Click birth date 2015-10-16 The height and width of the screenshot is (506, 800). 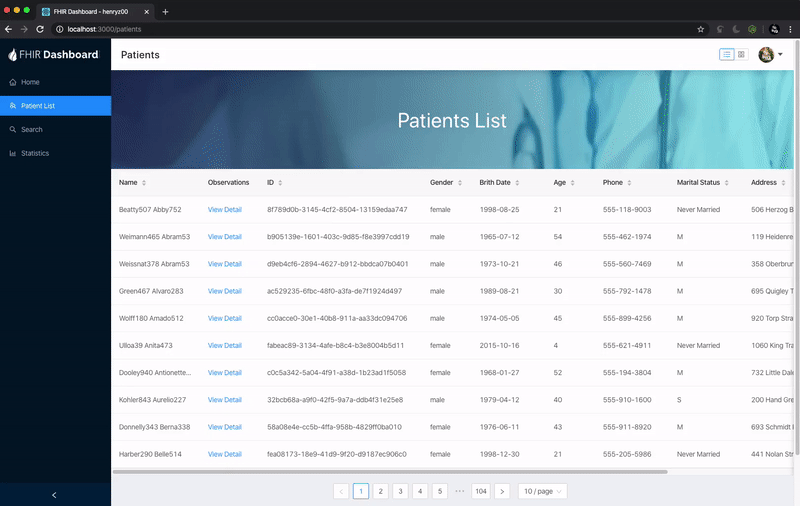tap(499, 345)
